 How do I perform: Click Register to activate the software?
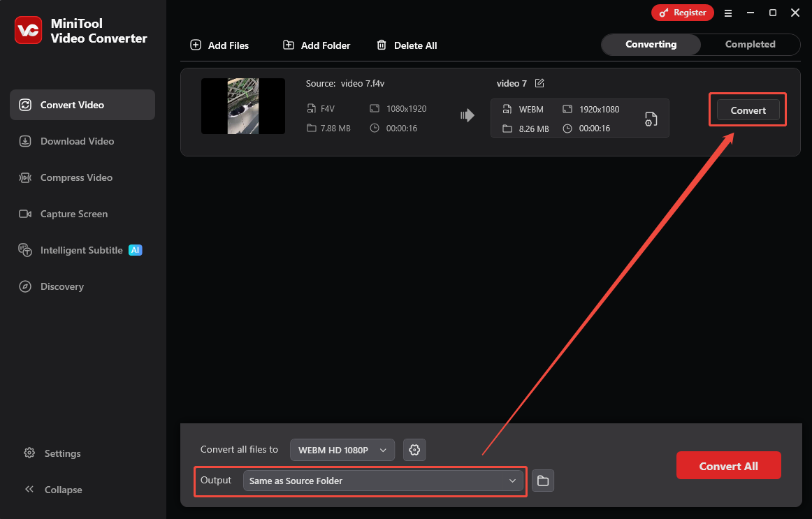click(x=683, y=13)
